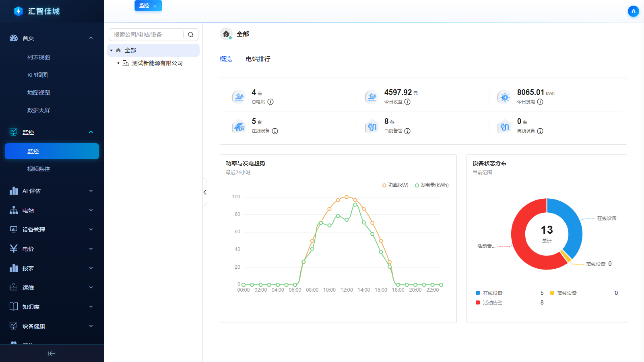Toggle 活动告警 legend in device chart
Viewport: 644px width, 362px height.
tap(489, 303)
